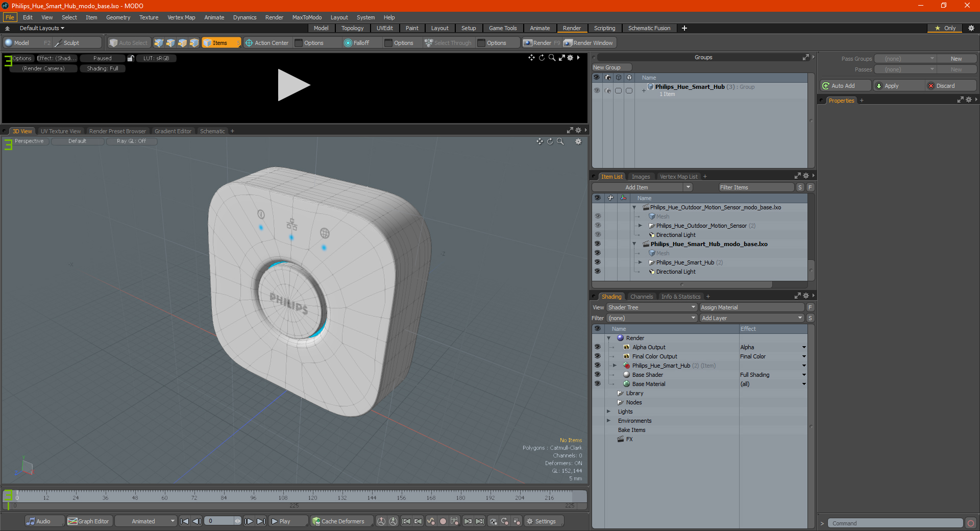Expand the Lights node in Shader Tree
The width and height of the screenshot is (980, 531).
pos(608,412)
